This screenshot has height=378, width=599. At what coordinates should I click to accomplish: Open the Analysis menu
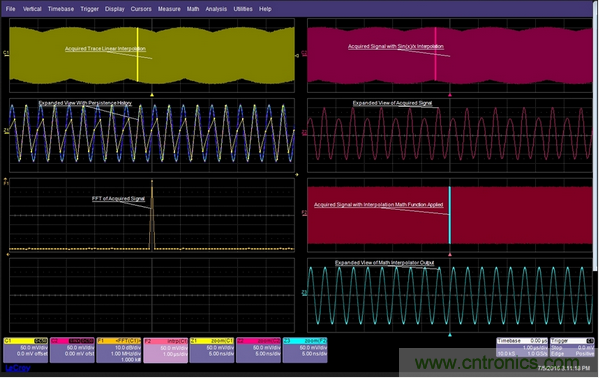(216, 9)
